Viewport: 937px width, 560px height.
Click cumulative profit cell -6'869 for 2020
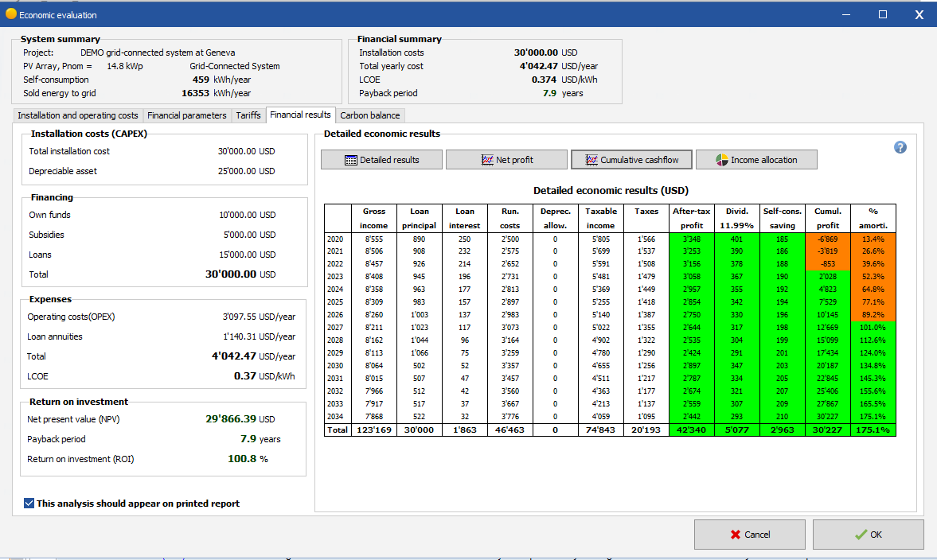pos(828,239)
